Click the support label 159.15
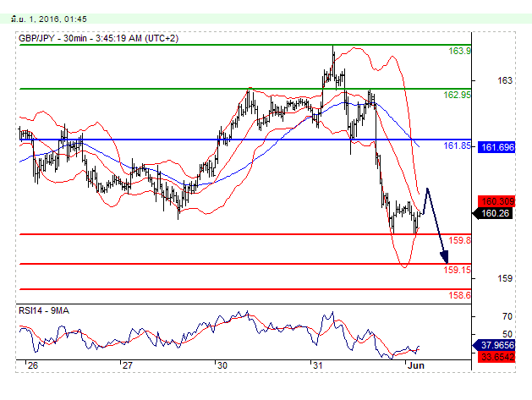The image size is (532, 400). pyautogui.click(x=457, y=270)
